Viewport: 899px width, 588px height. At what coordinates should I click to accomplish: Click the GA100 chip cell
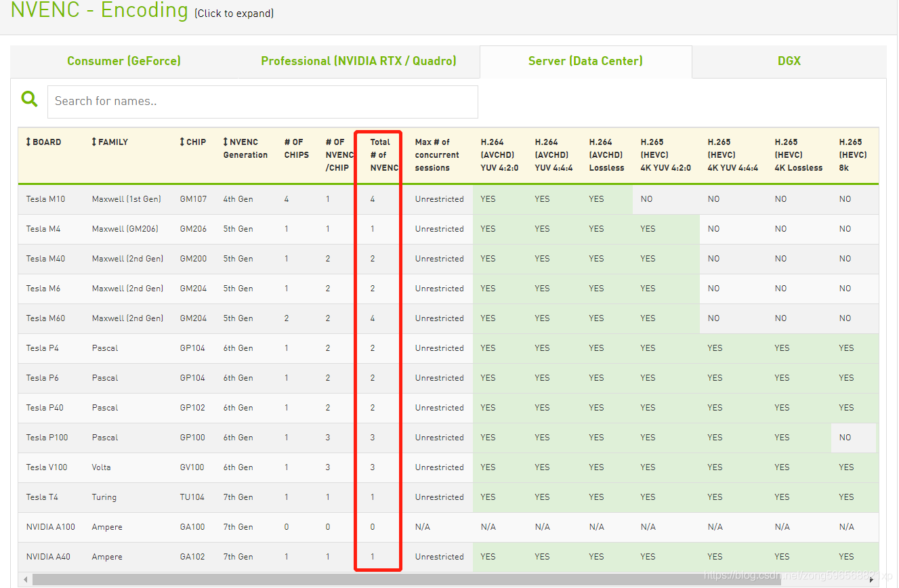click(193, 527)
